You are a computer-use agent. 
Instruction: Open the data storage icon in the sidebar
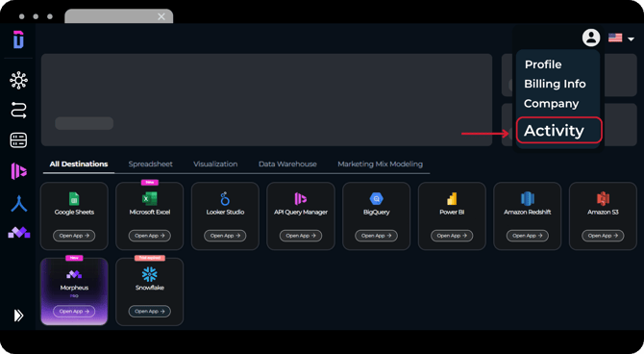[18, 139]
